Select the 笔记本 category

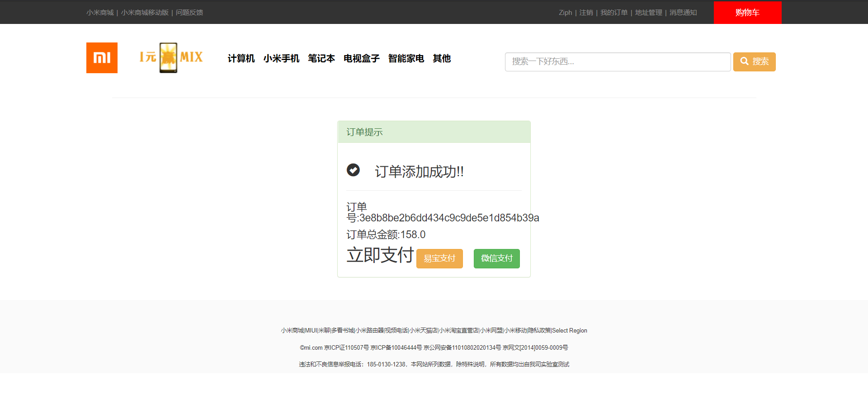pyautogui.click(x=321, y=58)
